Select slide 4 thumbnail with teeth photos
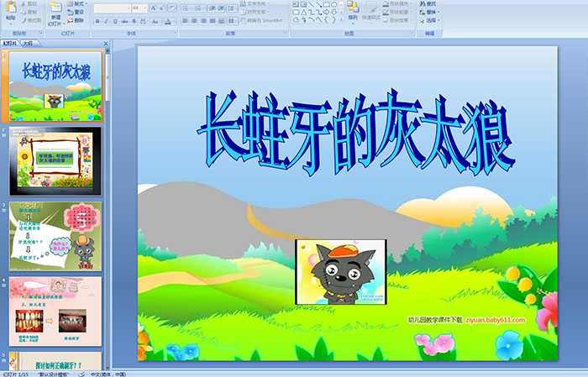The height and width of the screenshot is (377, 588). pyautogui.click(x=55, y=312)
